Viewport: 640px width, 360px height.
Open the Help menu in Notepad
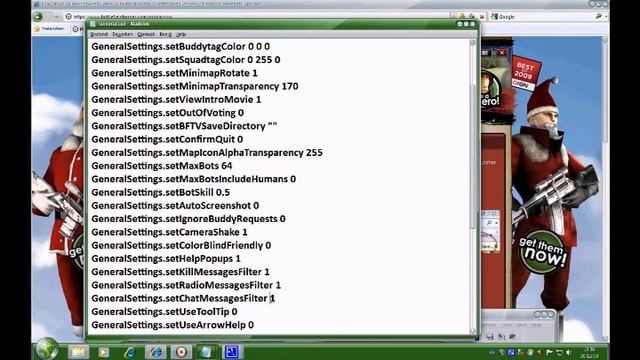click(x=181, y=34)
